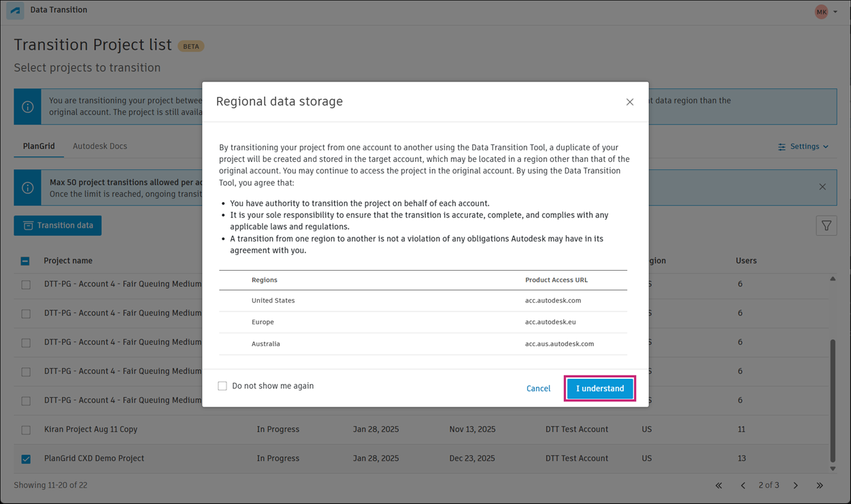Click the Autodesk logo icon in header
The width and height of the screenshot is (851, 504).
coord(15,11)
